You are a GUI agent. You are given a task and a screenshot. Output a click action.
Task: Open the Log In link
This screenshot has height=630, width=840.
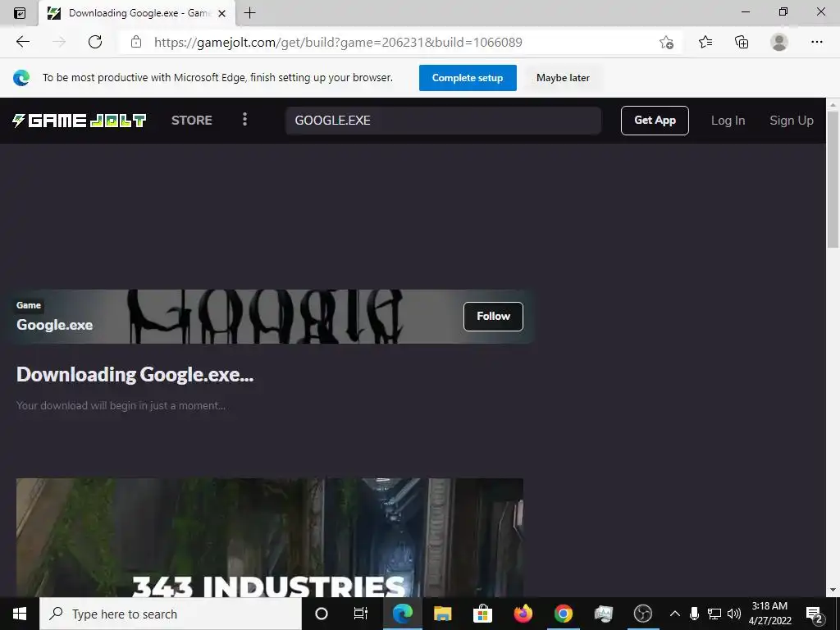click(728, 121)
